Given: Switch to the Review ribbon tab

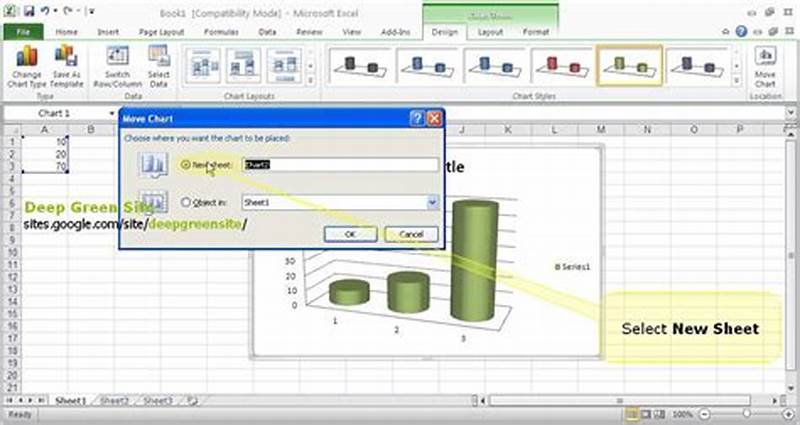Looking at the screenshot, I should coord(309,32).
